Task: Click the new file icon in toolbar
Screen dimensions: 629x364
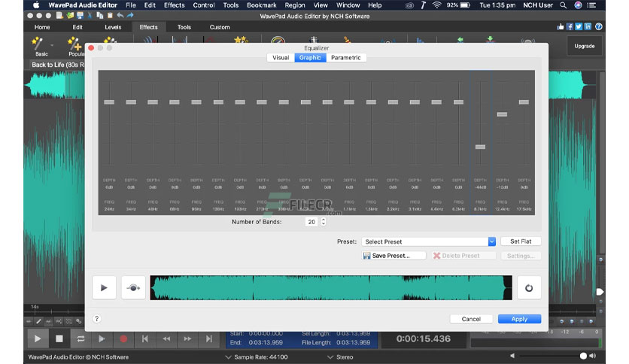Action: click(x=59, y=16)
